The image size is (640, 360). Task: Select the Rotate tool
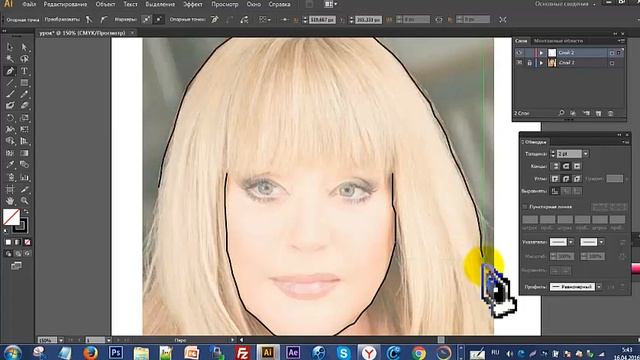[10, 118]
